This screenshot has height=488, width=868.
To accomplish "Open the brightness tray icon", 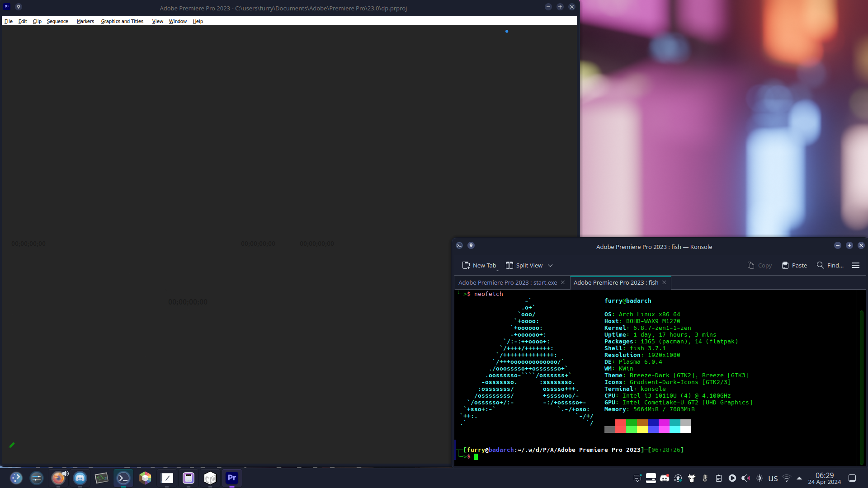I will [x=759, y=478].
